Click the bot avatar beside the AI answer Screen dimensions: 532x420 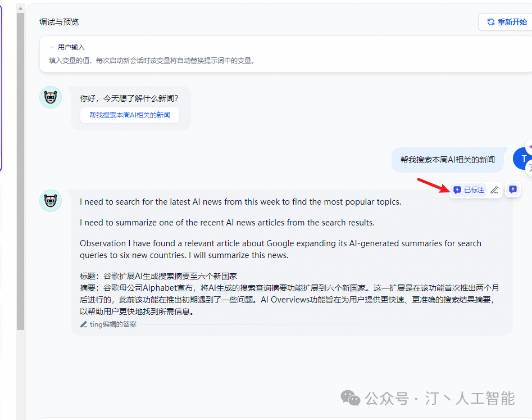coord(51,201)
